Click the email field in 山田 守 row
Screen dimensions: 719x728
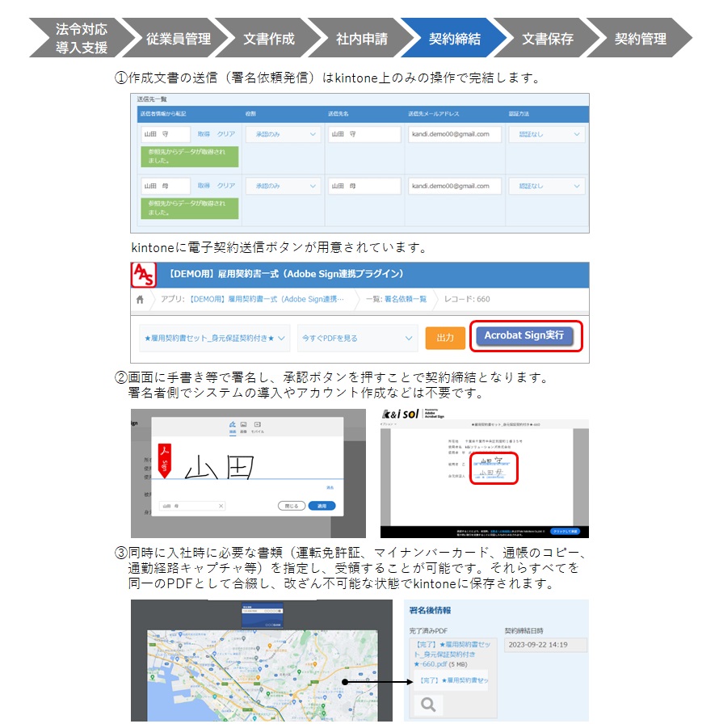(455, 134)
